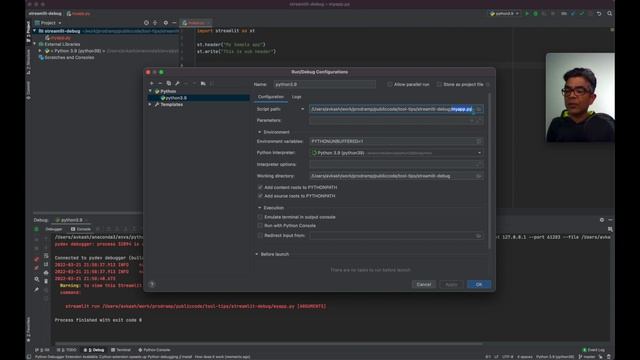Open the Python Console tool window tab
Viewport: 640px width, 360px height.
coord(154,350)
